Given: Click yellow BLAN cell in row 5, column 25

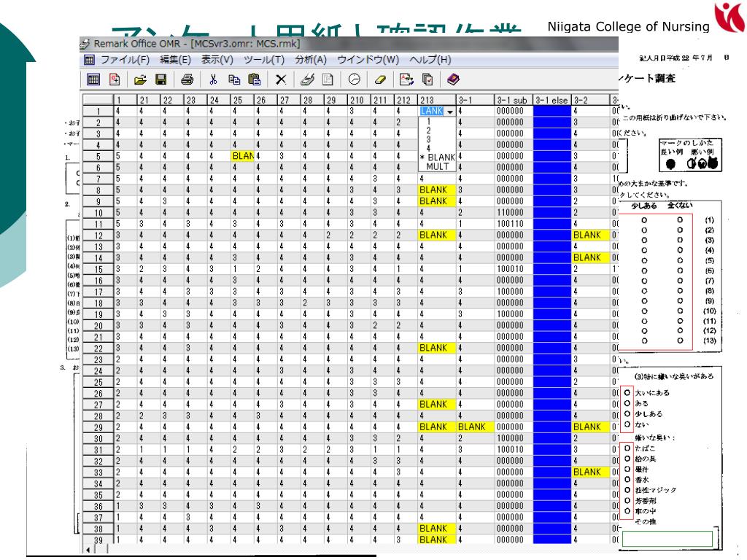Looking at the screenshot, I should coord(243,156).
